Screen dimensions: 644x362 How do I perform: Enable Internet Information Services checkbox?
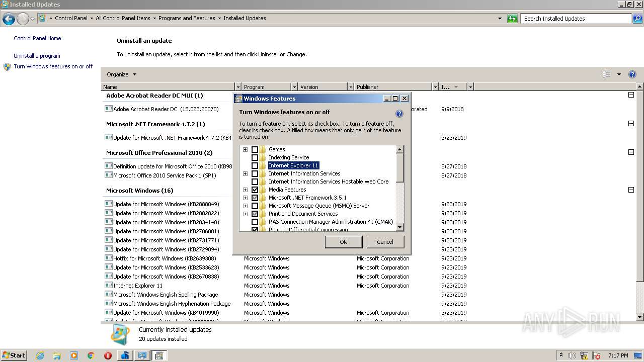pyautogui.click(x=255, y=173)
